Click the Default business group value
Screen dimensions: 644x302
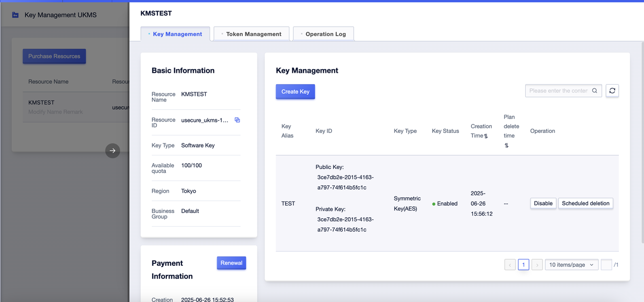point(190,211)
